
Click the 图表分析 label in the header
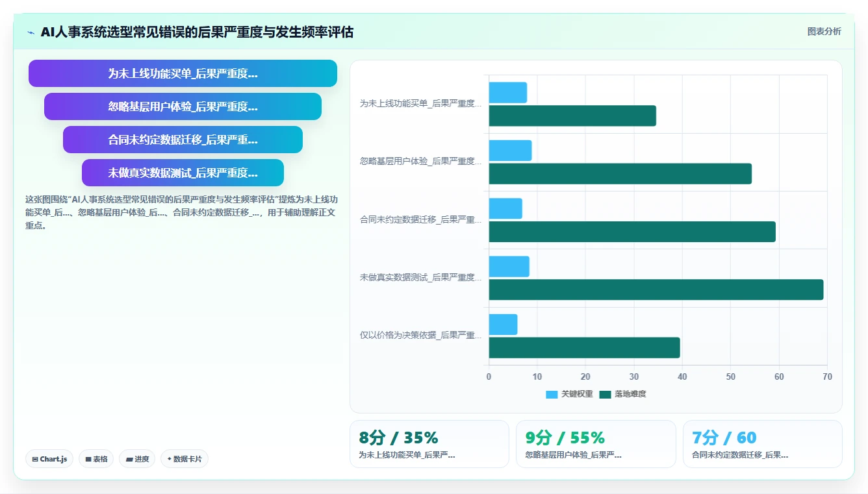pos(824,32)
